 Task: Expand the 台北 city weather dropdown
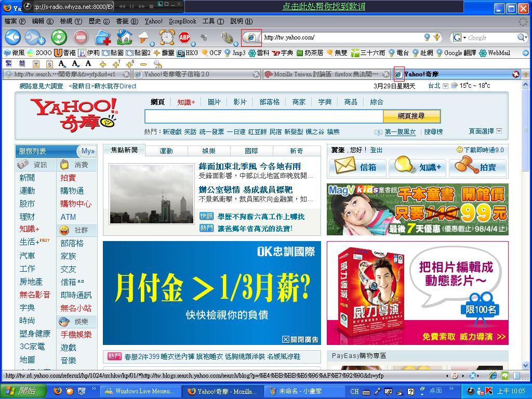(x=445, y=86)
